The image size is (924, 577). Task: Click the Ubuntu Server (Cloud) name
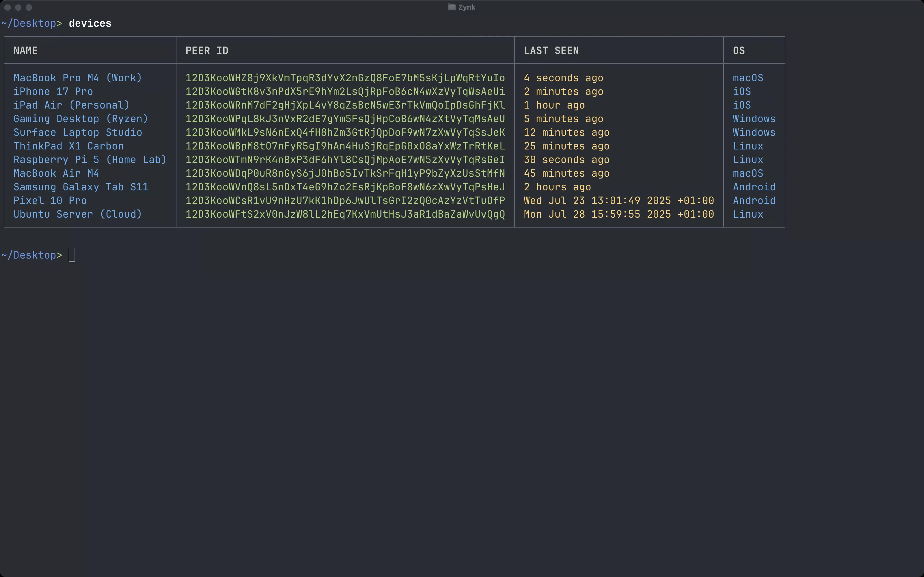pyautogui.click(x=78, y=214)
